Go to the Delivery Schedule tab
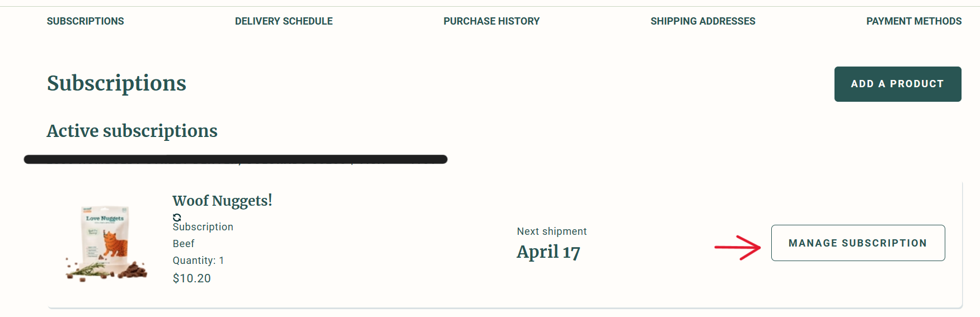 tap(284, 21)
